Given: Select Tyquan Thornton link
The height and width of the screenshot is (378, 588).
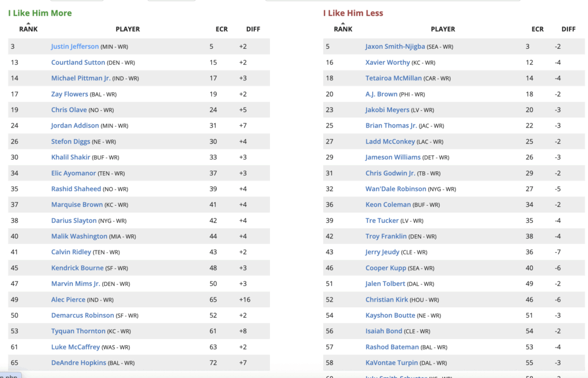Looking at the screenshot, I should click(78, 331).
